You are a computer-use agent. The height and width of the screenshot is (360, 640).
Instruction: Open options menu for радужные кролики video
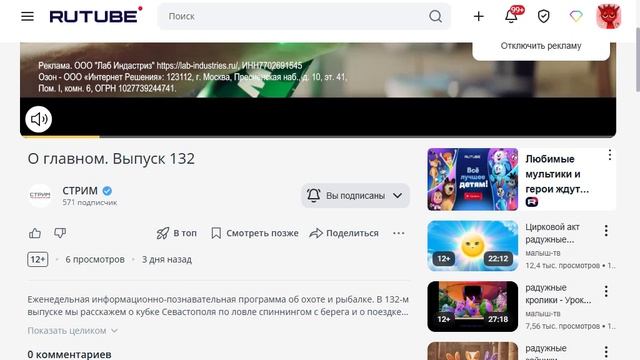coord(606,291)
